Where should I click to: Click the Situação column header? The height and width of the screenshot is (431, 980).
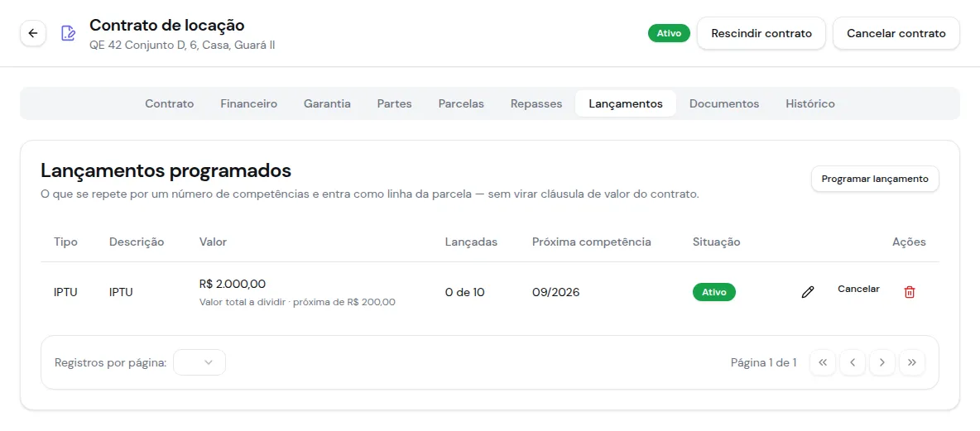pos(716,242)
